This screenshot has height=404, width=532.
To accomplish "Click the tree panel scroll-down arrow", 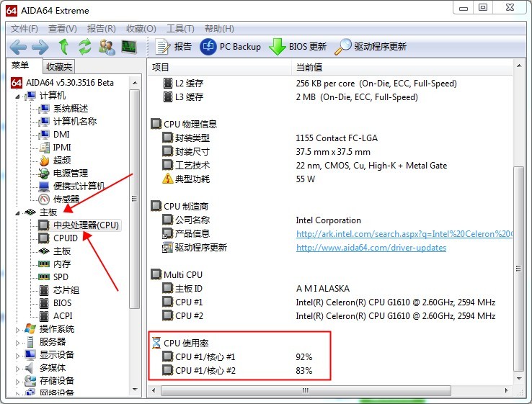I will 135,390.
